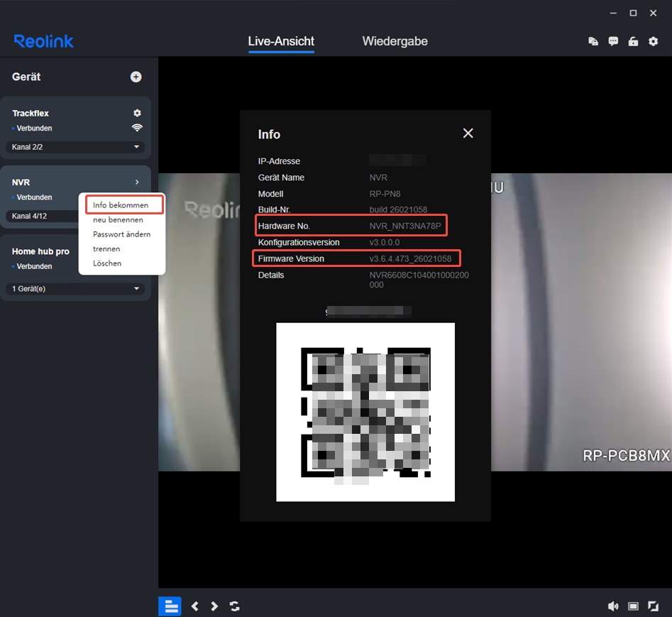Click Verbunden status under Home hub pro
Screen dimensions: 672x617
tap(34, 266)
